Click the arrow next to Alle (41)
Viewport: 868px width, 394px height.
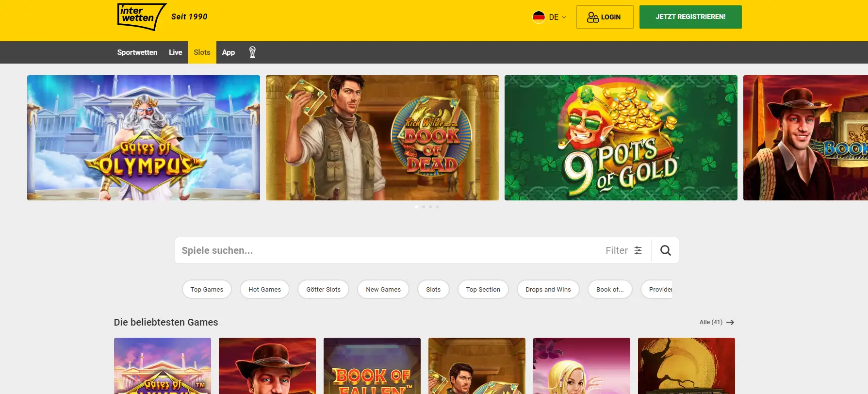[730, 322]
